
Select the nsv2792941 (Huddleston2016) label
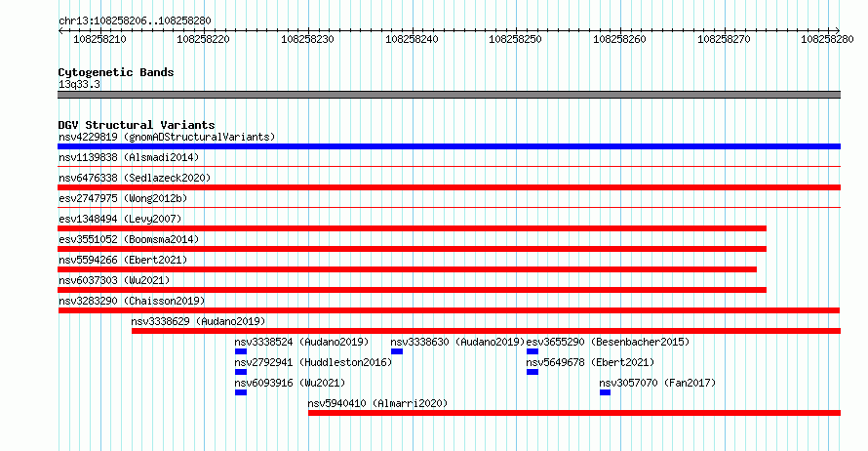coord(313,362)
